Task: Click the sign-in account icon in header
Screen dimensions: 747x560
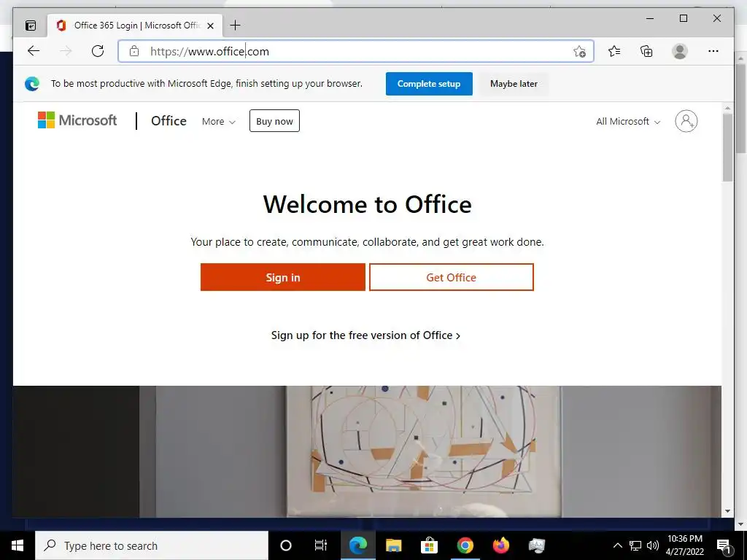Action: pyautogui.click(x=686, y=121)
